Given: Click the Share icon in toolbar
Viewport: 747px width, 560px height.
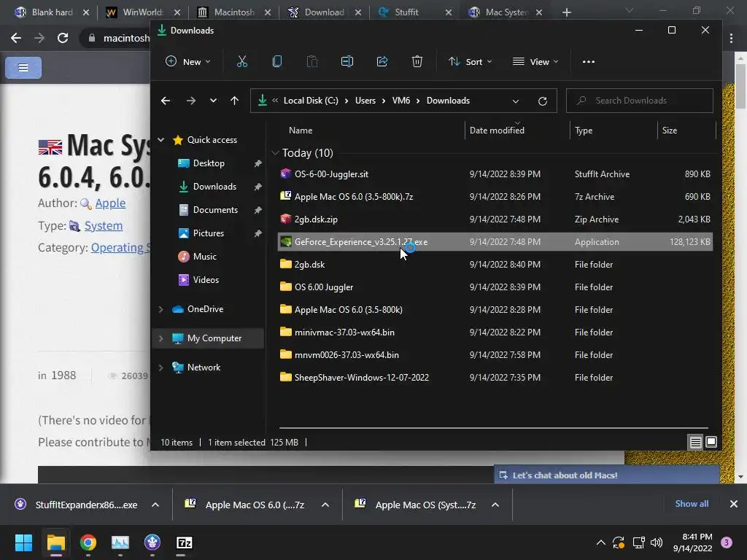Looking at the screenshot, I should point(382,61).
